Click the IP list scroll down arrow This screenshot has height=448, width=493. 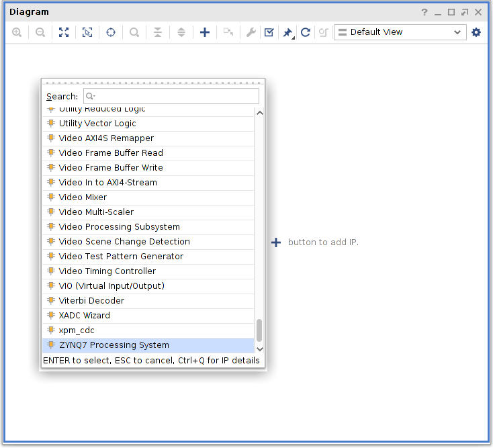pyautogui.click(x=260, y=348)
